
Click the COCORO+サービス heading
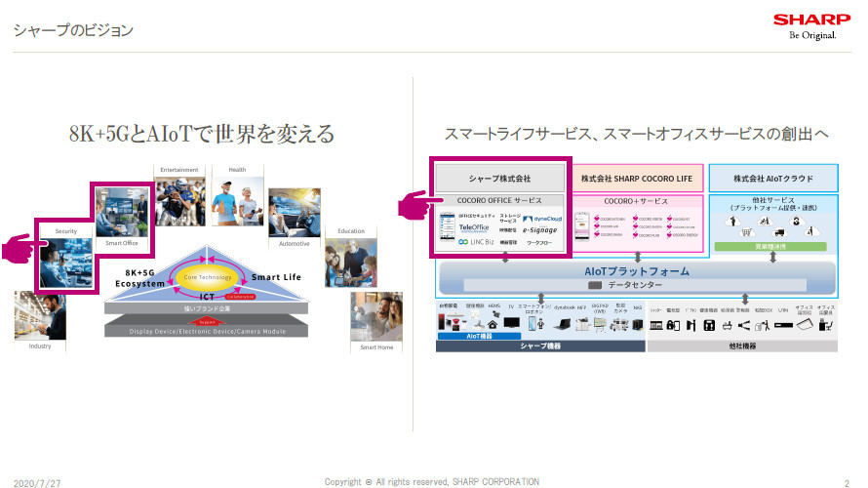[x=636, y=201]
